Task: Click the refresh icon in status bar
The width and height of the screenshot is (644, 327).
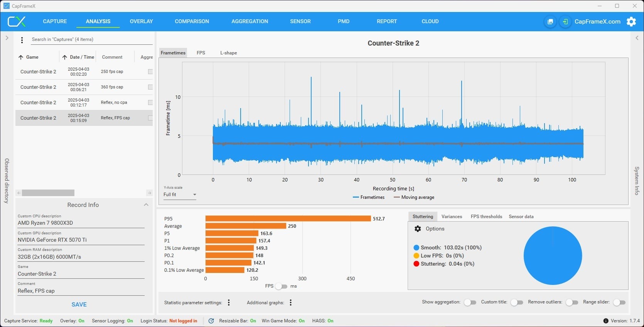Action: click(x=211, y=321)
